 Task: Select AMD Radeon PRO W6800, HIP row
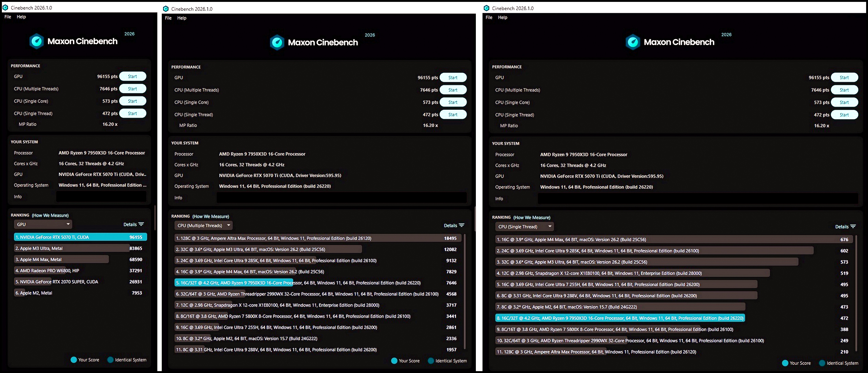pos(80,270)
